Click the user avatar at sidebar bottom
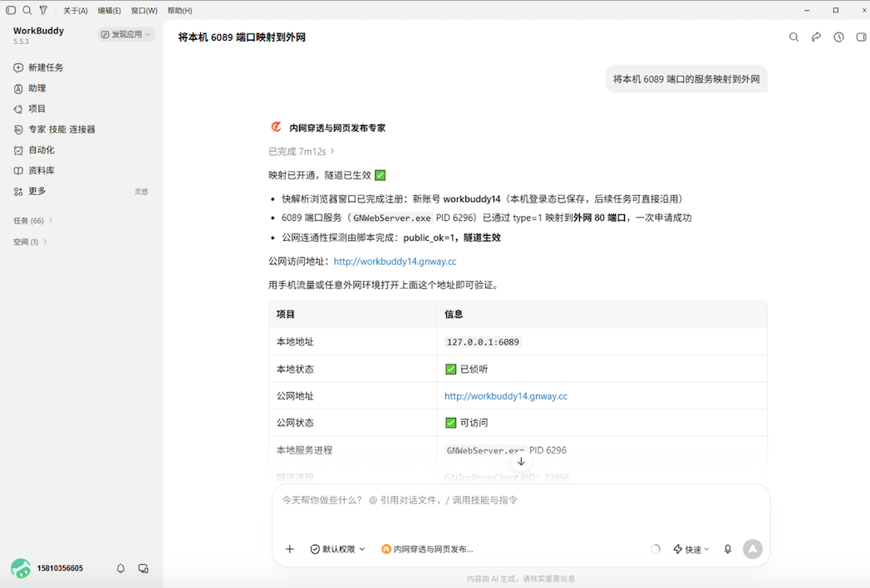 pos(21,568)
